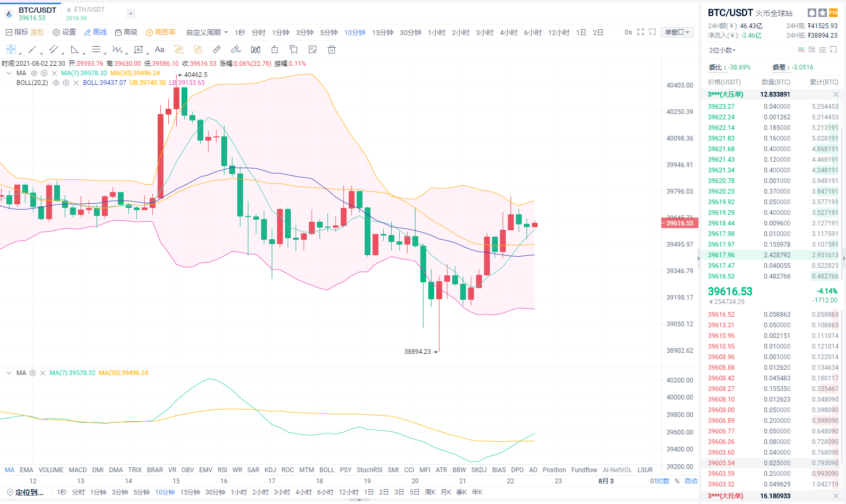
Task: Show the first list-style order book layout
Action: [x=812, y=50]
